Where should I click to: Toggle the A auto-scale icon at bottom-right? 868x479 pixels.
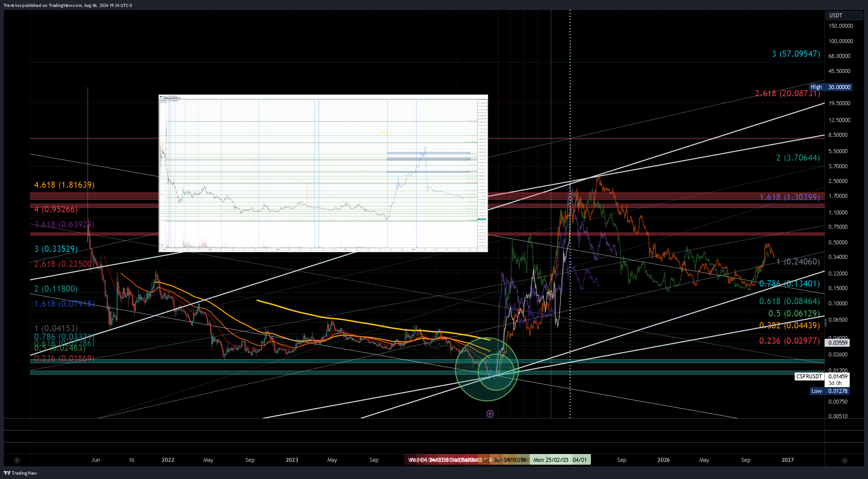(x=844, y=460)
